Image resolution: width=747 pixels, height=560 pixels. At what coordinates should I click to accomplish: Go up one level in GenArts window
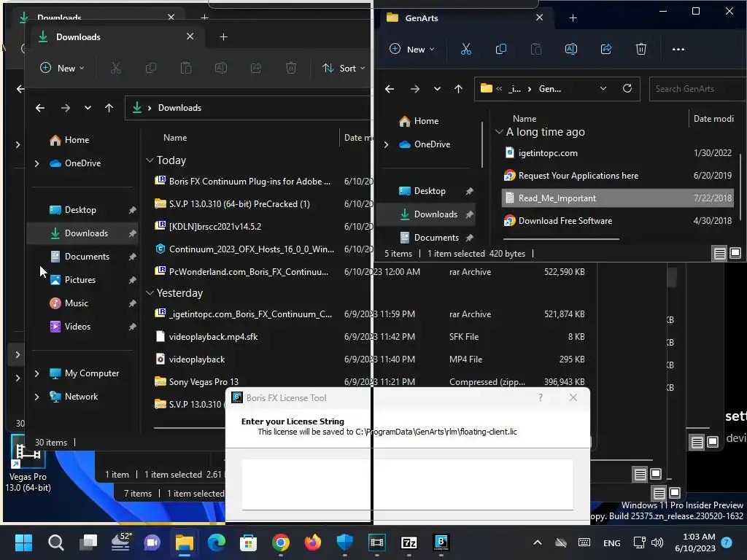(458, 88)
